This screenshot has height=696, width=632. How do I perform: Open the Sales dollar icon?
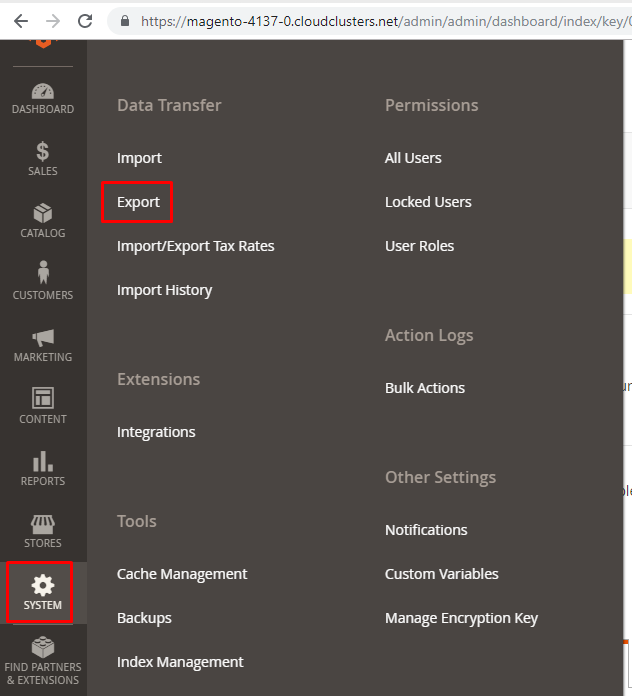43,152
